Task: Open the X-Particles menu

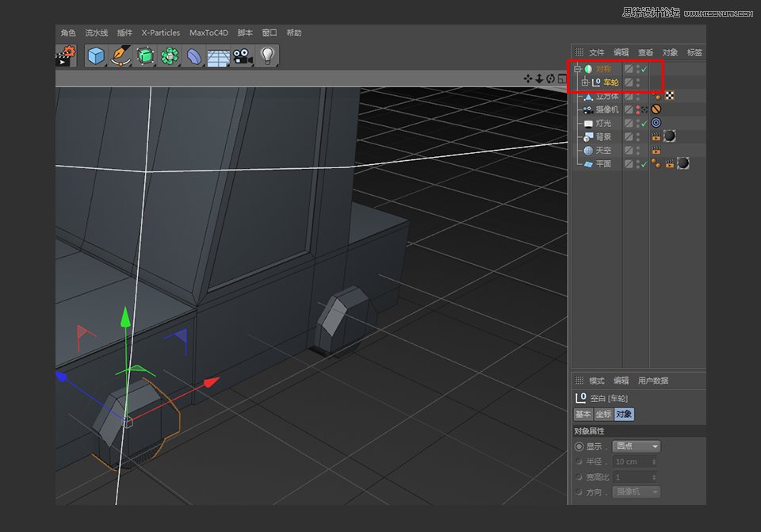Action: click(160, 33)
